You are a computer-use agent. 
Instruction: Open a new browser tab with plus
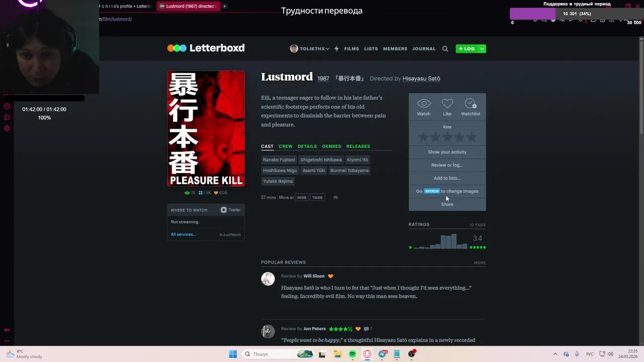point(224,6)
